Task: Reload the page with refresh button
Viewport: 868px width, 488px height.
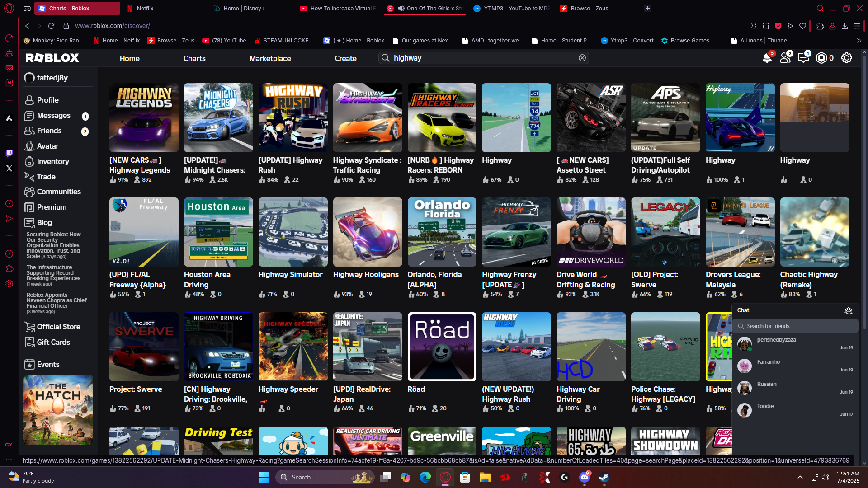Action: point(51,26)
